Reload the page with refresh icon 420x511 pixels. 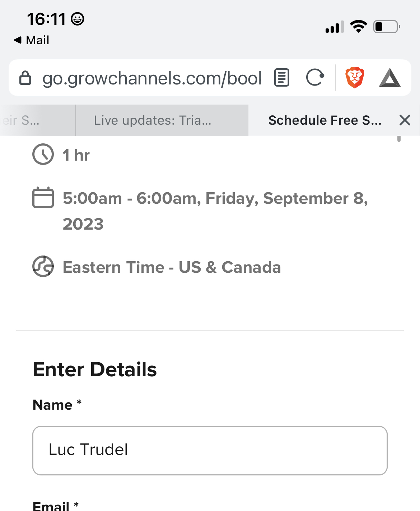pyautogui.click(x=315, y=78)
